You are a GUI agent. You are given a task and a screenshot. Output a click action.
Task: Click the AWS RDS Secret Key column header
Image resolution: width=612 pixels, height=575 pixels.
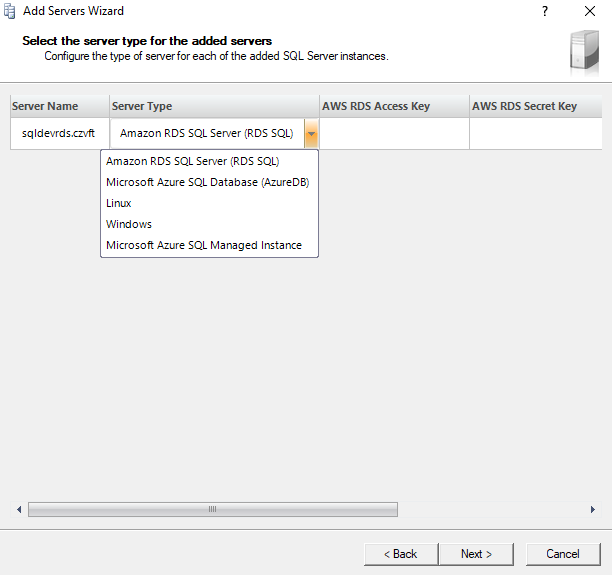coord(536,106)
